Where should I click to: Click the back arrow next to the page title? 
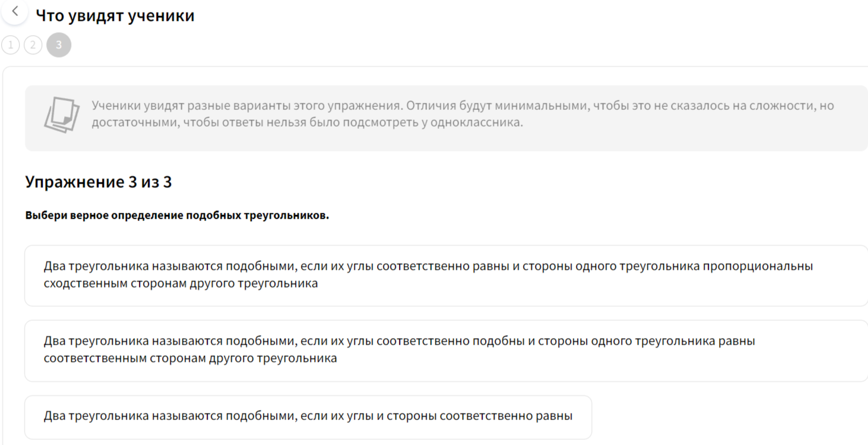[x=15, y=11]
